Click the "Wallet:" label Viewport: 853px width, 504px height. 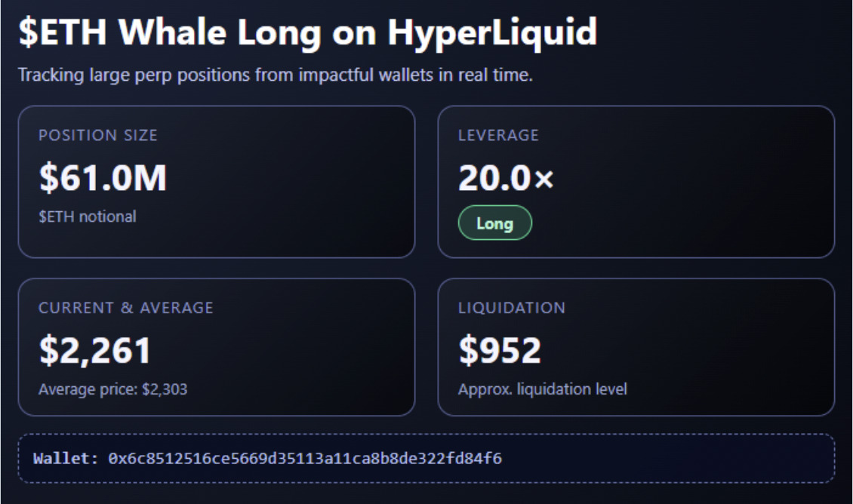(66, 458)
